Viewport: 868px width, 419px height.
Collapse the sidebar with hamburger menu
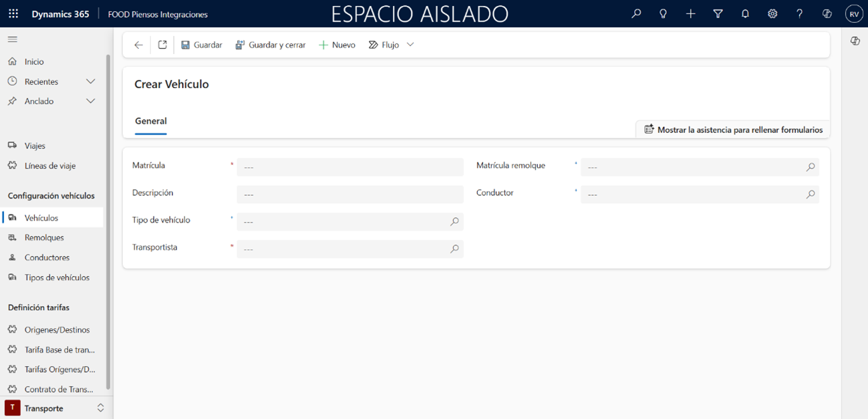click(13, 39)
